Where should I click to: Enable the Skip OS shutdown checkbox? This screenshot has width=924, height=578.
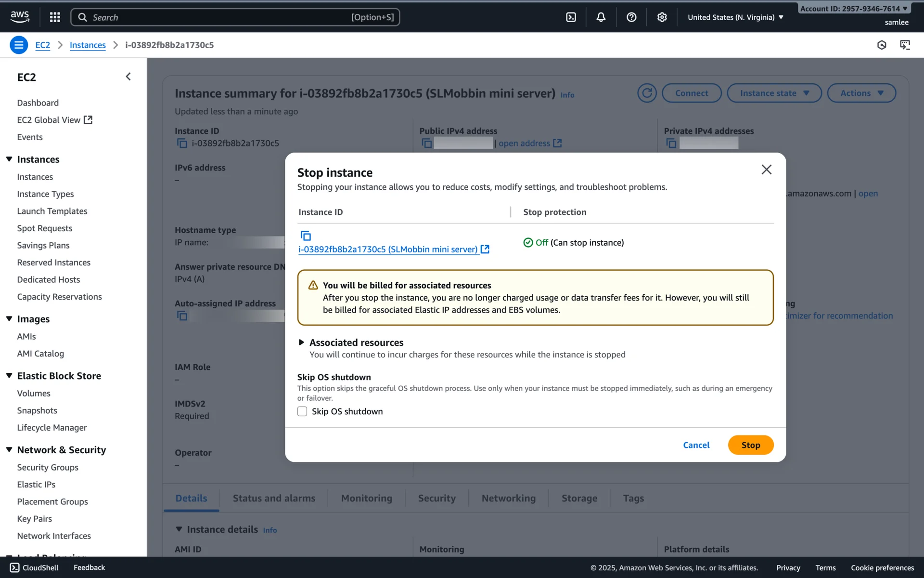point(302,411)
